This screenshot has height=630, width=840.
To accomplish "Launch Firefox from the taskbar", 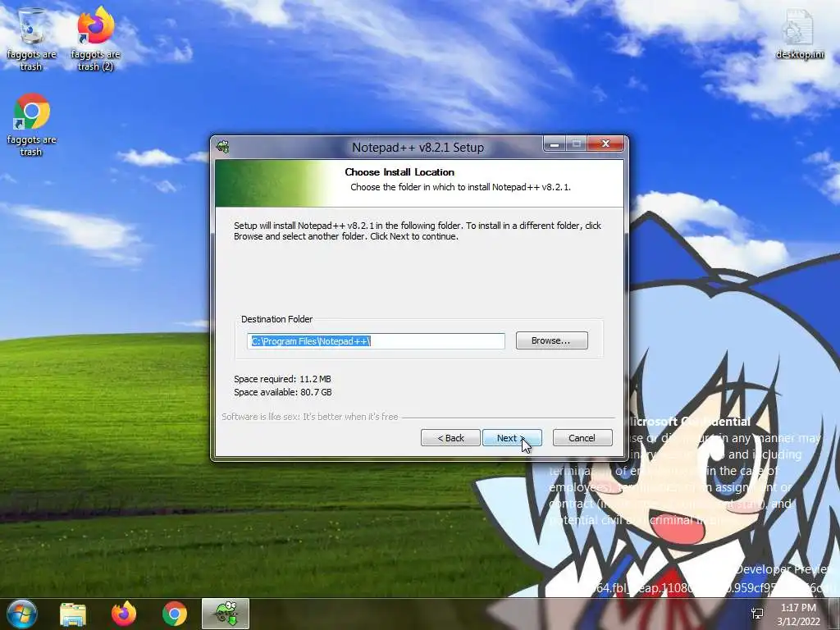I will point(124,614).
